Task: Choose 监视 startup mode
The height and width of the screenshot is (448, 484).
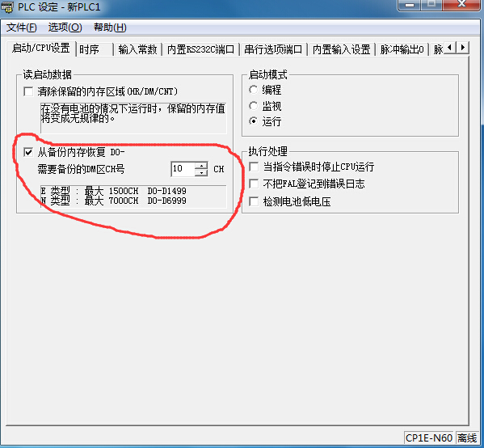Action: (253, 106)
